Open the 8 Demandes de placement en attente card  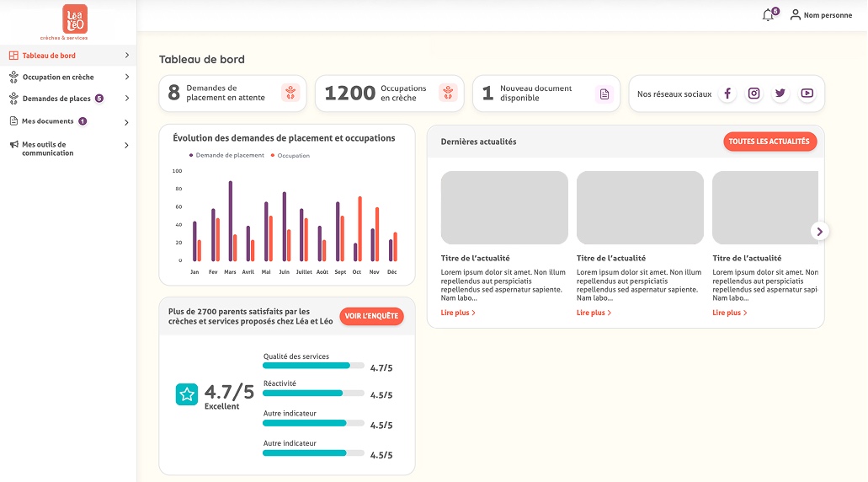click(x=232, y=93)
